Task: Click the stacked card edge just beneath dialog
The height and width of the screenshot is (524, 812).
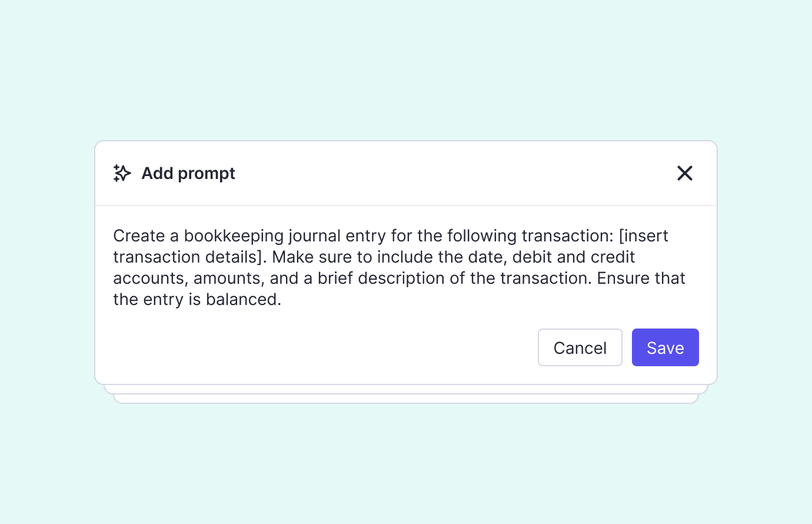Action: 406,389
